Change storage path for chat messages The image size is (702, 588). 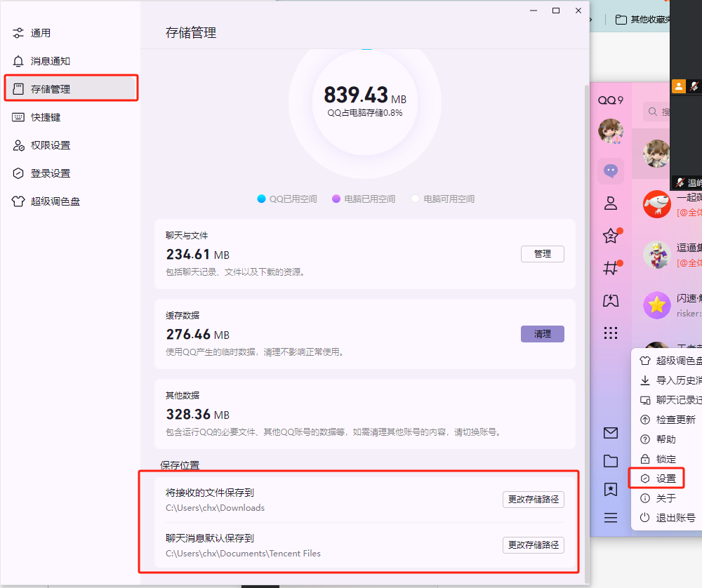click(x=534, y=545)
